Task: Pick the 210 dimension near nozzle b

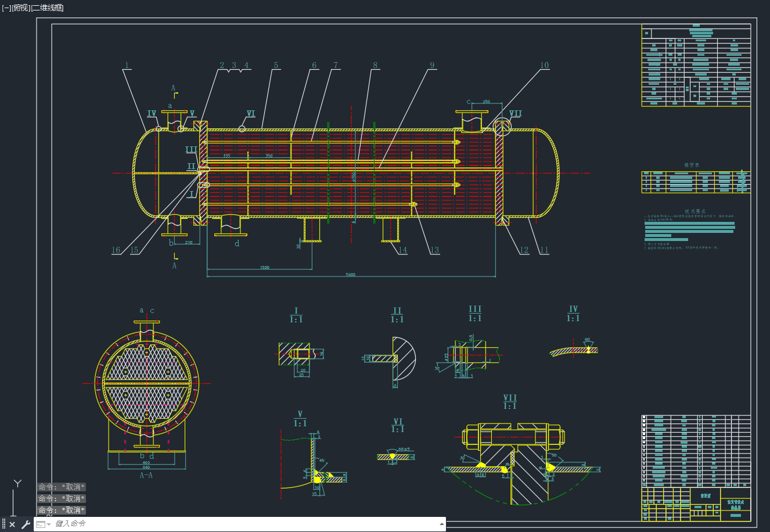Action: click(188, 242)
